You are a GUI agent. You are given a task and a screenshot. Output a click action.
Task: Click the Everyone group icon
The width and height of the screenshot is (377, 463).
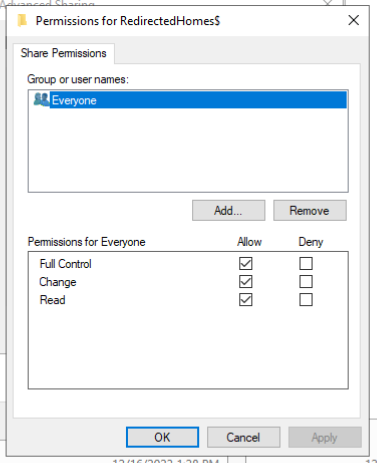(x=42, y=100)
